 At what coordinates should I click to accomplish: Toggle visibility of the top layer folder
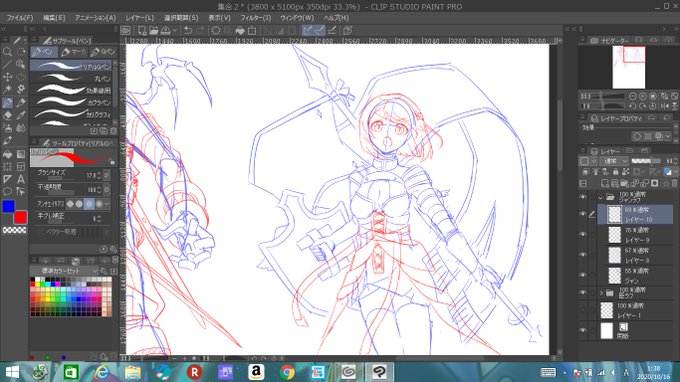click(x=583, y=197)
